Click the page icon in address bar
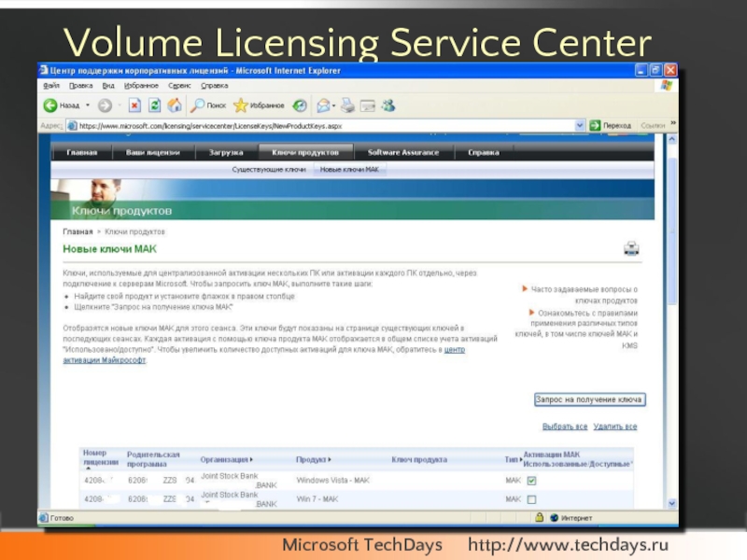 pos(73,126)
